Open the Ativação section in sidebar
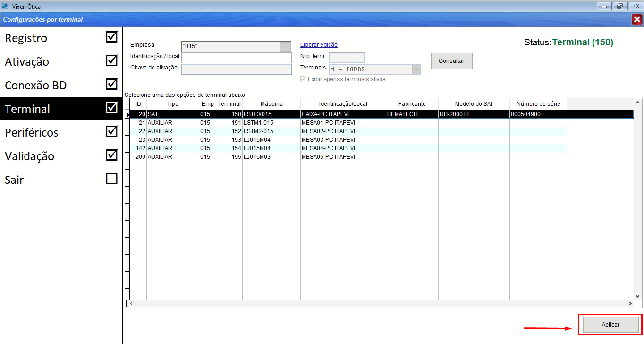The image size is (644, 344). point(27,62)
